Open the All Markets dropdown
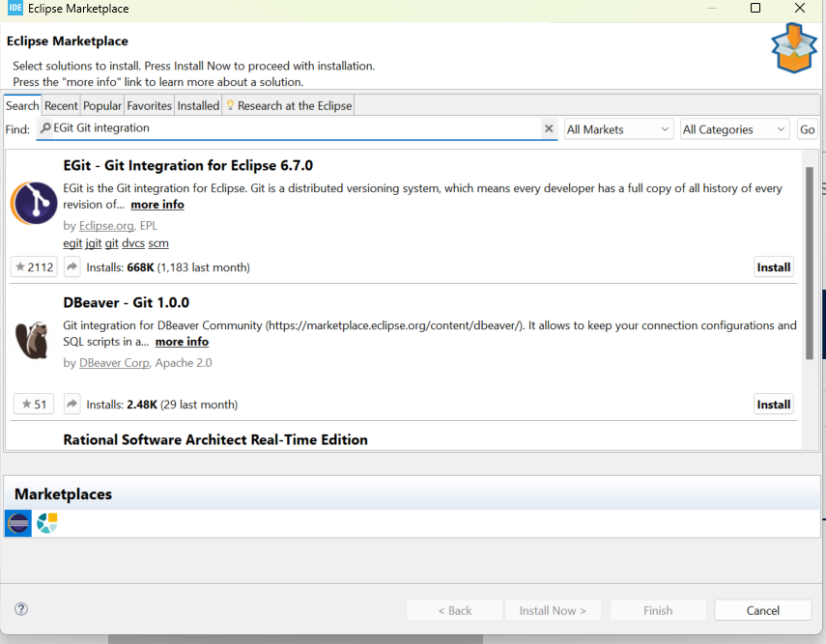 (618, 129)
